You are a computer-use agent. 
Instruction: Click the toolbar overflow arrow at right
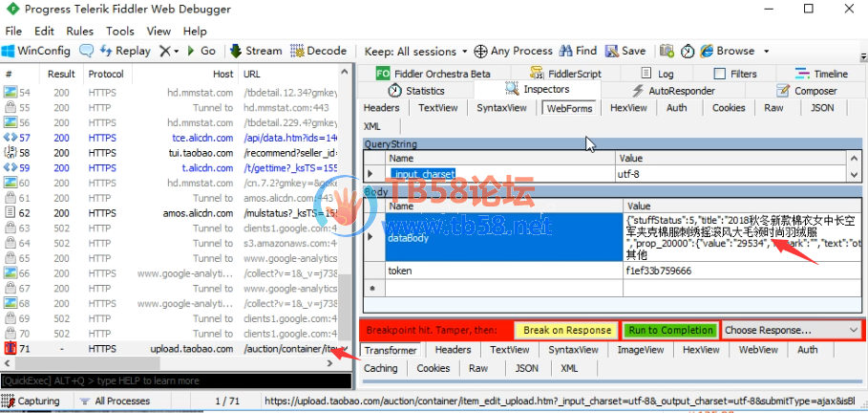(863, 56)
